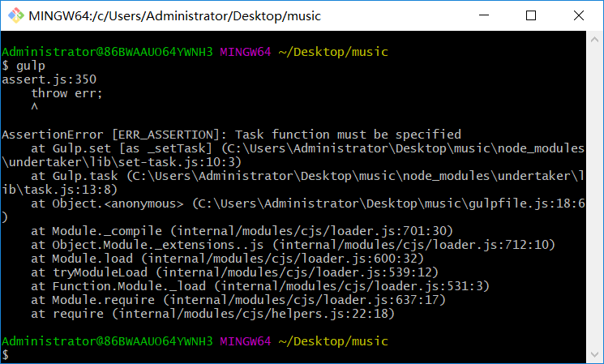Viewport: 604px width, 364px height.
Task: Click the scrollbar down arrow
Action: click(x=594, y=354)
